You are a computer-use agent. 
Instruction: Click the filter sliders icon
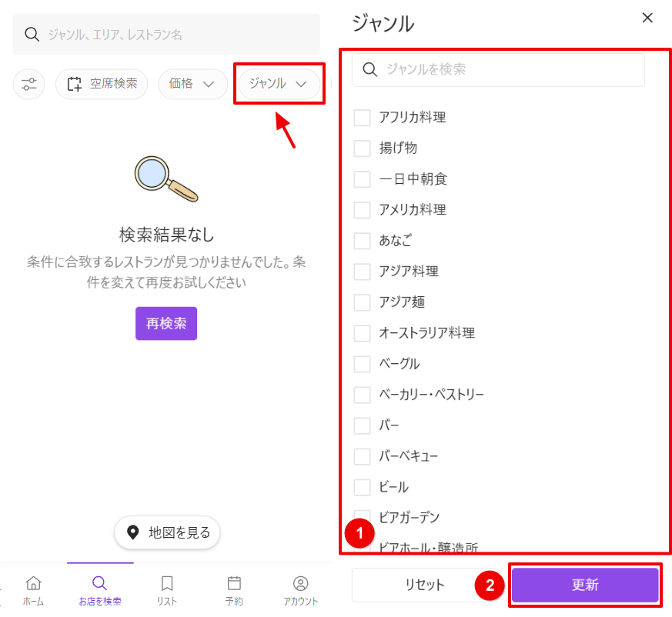29,85
